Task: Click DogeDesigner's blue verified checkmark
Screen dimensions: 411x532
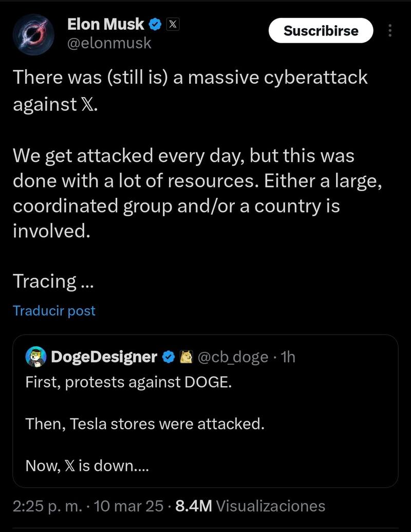Action: (168, 357)
